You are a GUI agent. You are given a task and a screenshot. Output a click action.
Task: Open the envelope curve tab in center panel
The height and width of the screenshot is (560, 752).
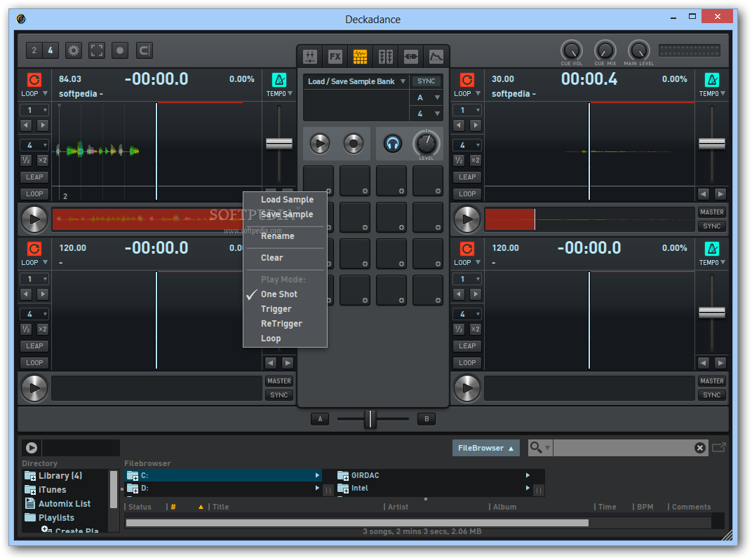(x=436, y=57)
